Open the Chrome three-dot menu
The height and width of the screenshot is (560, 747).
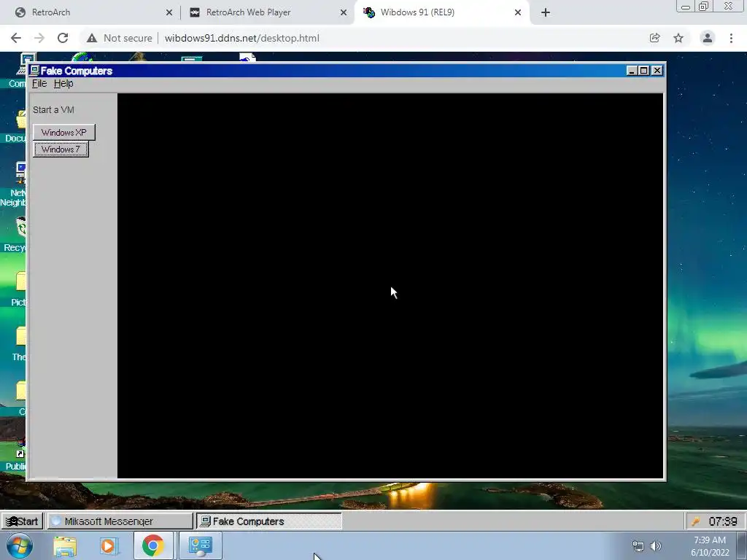click(731, 38)
